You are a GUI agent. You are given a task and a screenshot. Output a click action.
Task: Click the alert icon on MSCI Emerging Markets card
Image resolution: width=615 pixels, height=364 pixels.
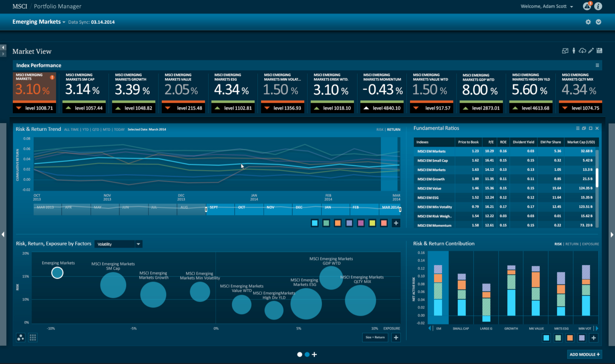[52, 77]
